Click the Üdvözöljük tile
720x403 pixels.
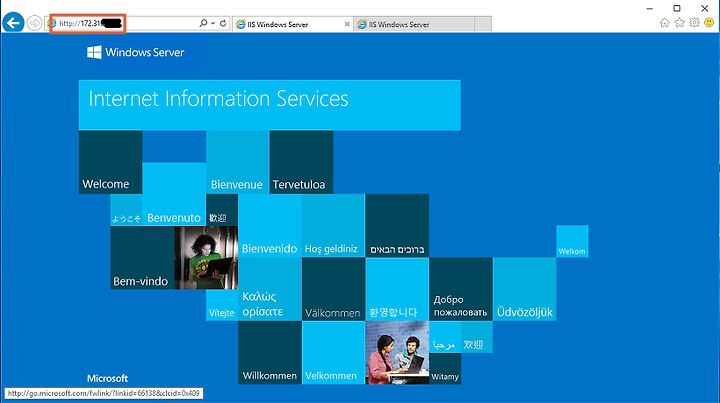pos(525,289)
